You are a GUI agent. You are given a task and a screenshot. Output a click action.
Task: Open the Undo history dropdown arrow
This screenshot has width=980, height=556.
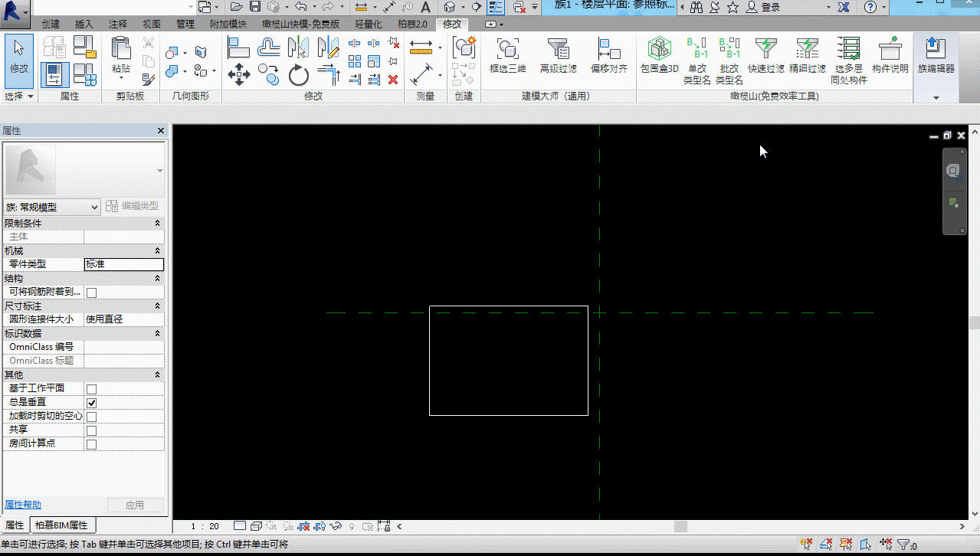[x=314, y=7]
